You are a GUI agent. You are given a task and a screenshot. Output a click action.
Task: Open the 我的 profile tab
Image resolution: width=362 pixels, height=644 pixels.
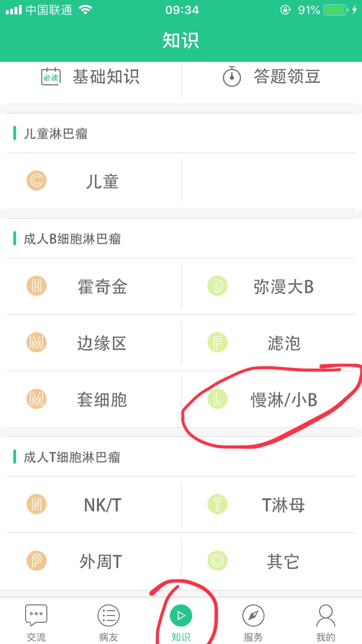coord(326,622)
